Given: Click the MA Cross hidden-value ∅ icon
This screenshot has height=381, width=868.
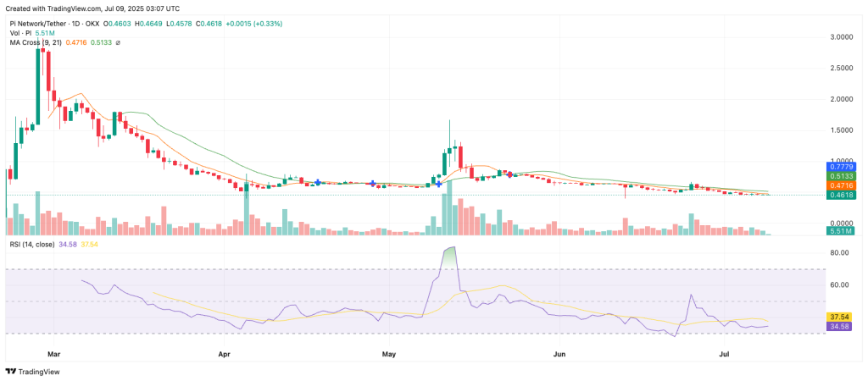Looking at the screenshot, I should (x=118, y=42).
